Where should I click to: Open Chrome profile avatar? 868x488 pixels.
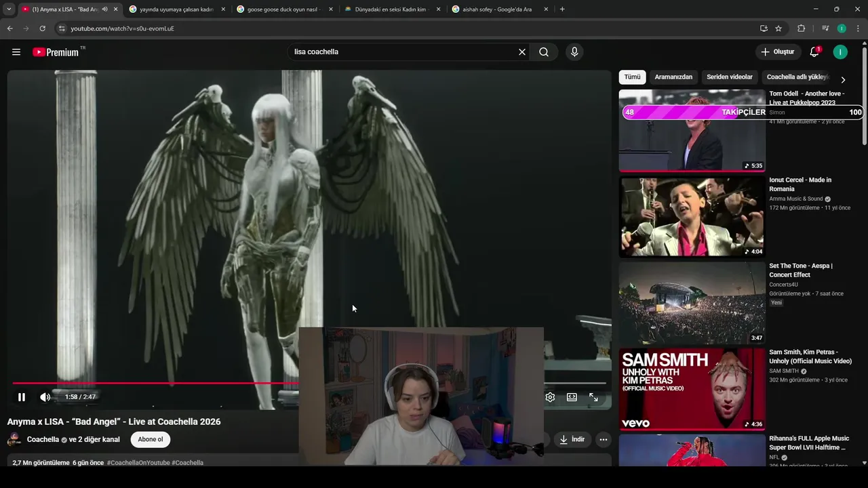click(x=842, y=28)
